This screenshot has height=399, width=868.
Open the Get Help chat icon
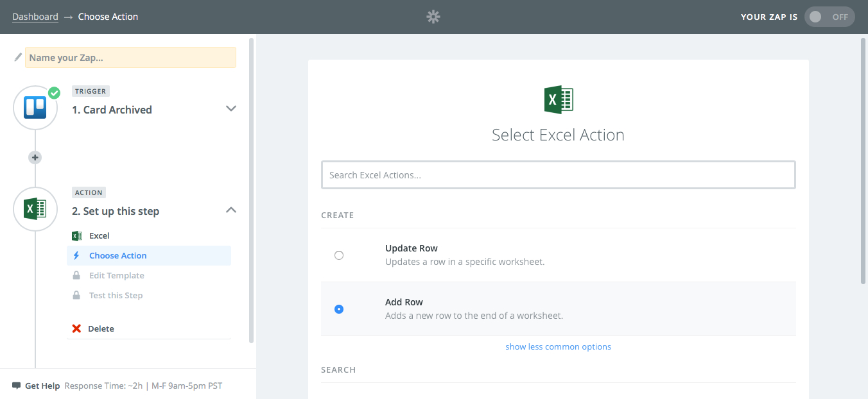[x=16, y=386]
